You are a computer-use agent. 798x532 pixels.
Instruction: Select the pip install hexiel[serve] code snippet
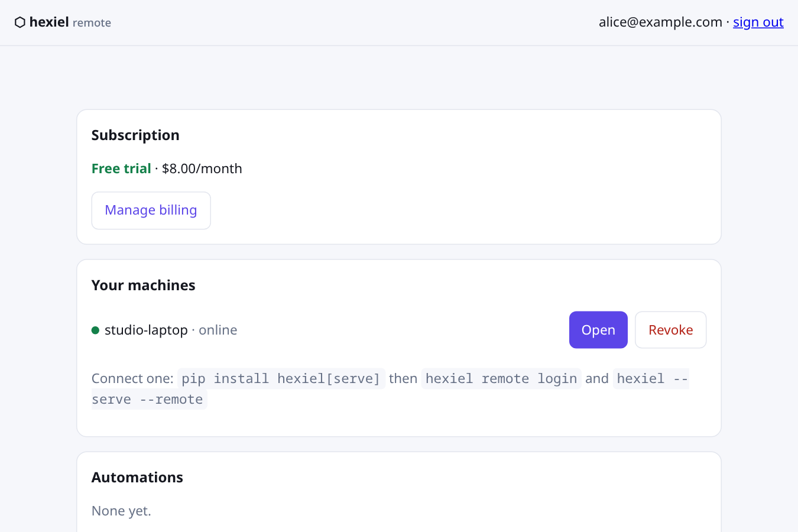click(281, 379)
